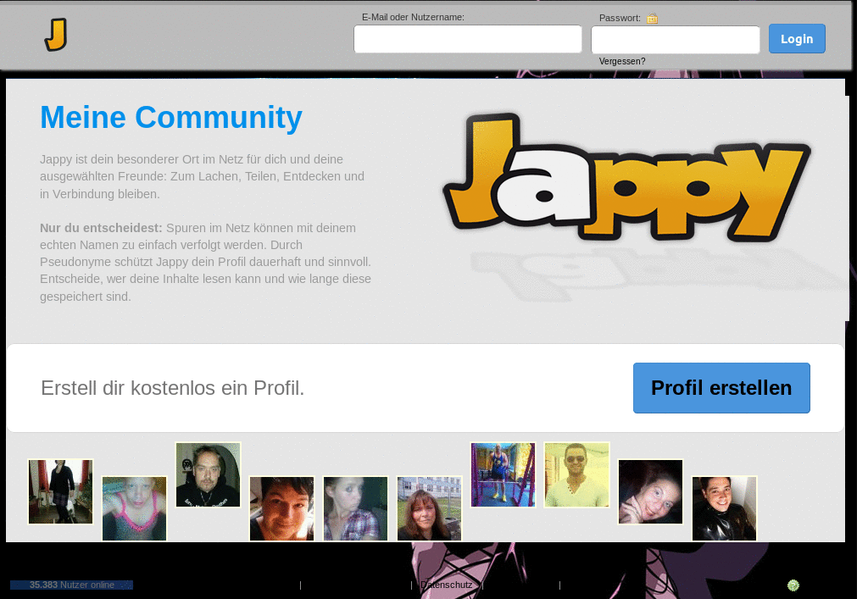Image resolution: width=868 pixels, height=599 pixels.
Task: Click the E-Mail oder Nutzername label
Action: pyautogui.click(x=413, y=17)
